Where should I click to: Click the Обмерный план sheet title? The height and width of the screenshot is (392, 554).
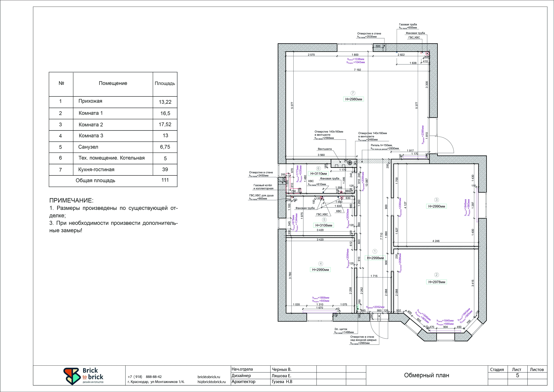pos(426,375)
